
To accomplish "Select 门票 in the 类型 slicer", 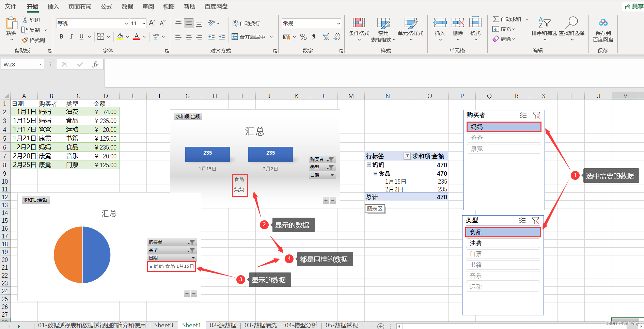I will (x=503, y=254).
